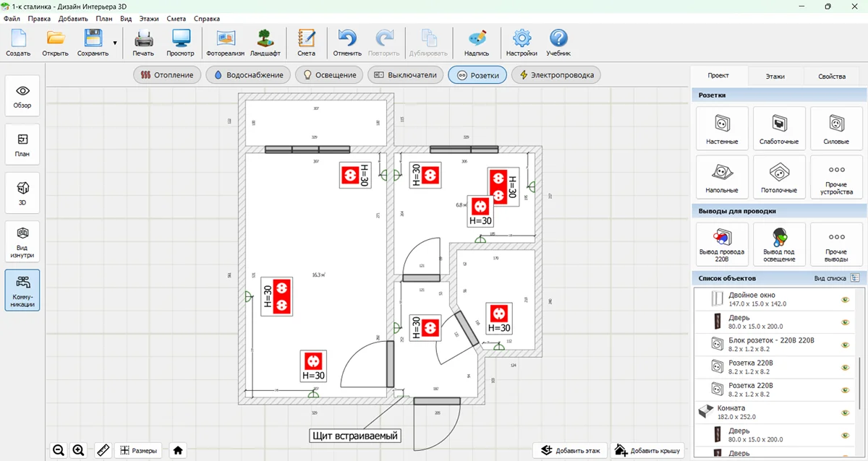Screen dimensions: 868x461
Task: Add a Вывод провода 220В outlet
Action: 721,244
